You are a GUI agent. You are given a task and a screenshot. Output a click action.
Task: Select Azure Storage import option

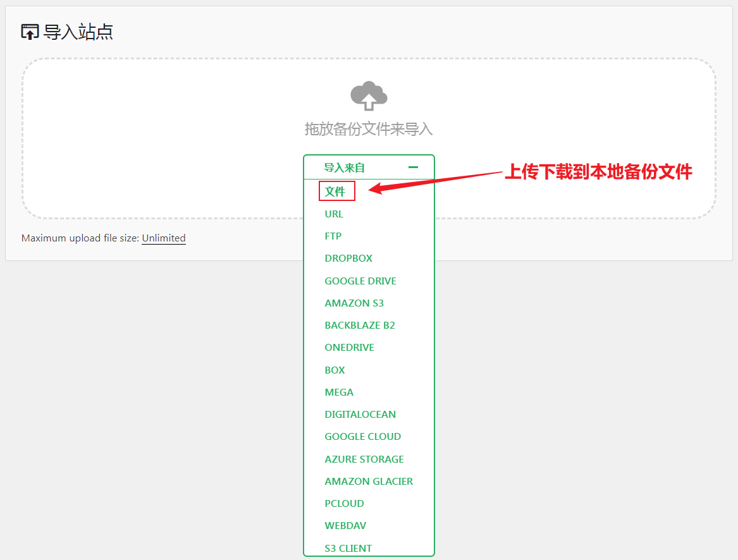[x=364, y=459]
